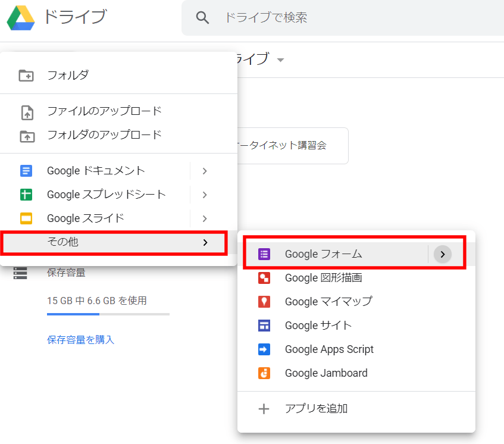Click the Google Drawings red icon
This screenshot has width=504, height=444.
(x=264, y=278)
